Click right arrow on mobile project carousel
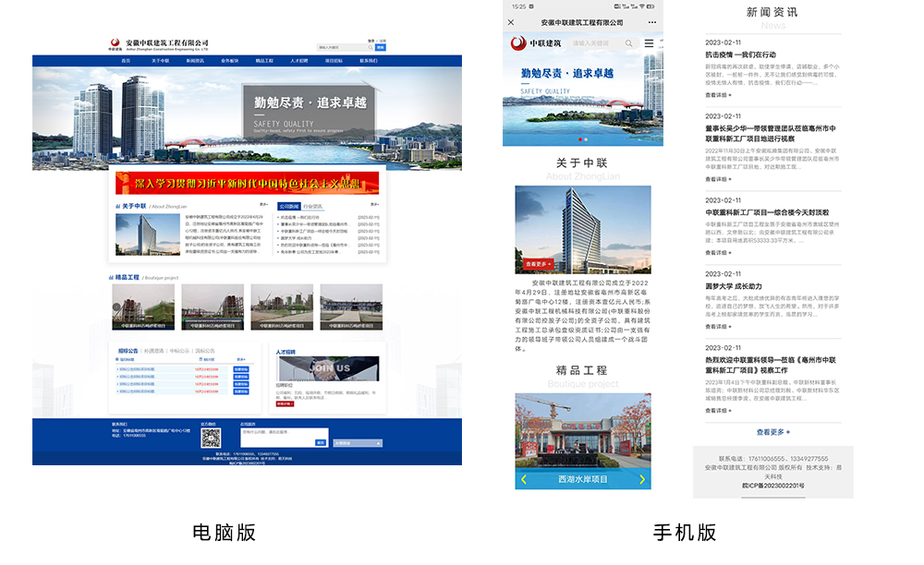The width and height of the screenshot is (924, 565). click(x=642, y=479)
